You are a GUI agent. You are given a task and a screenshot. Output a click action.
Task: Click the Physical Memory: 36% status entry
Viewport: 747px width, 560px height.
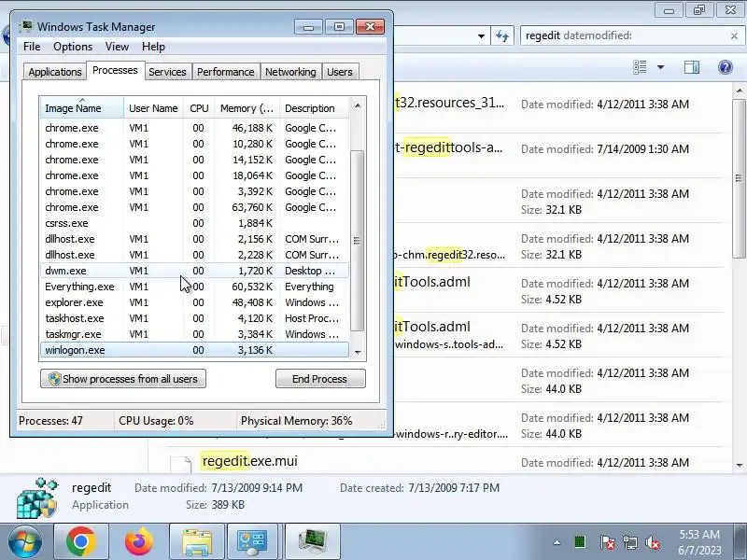pyautogui.click(x=296, y=421)
